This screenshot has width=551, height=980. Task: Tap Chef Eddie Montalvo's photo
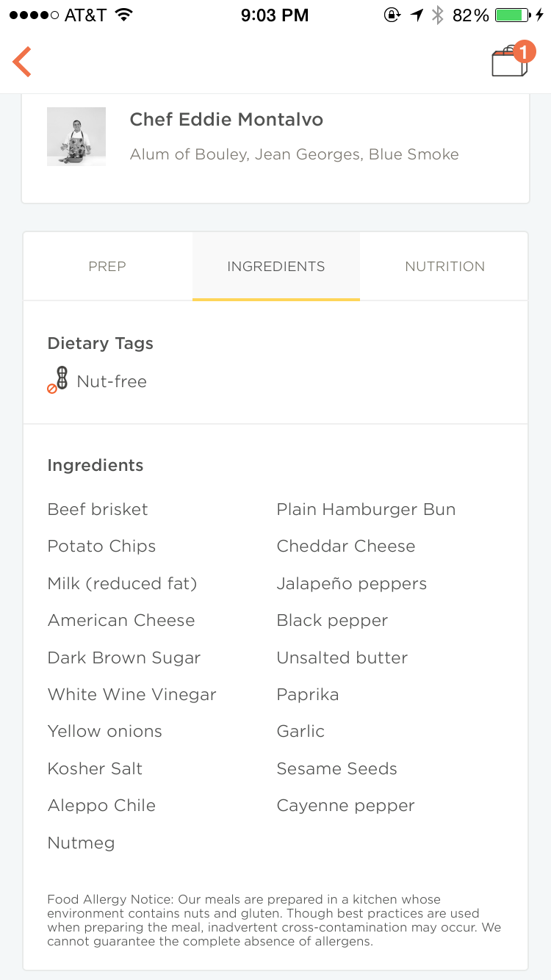76,137
